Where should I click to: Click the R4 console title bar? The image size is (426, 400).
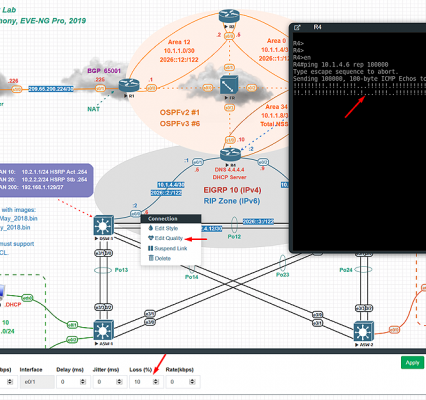click(x=358, y=28)
